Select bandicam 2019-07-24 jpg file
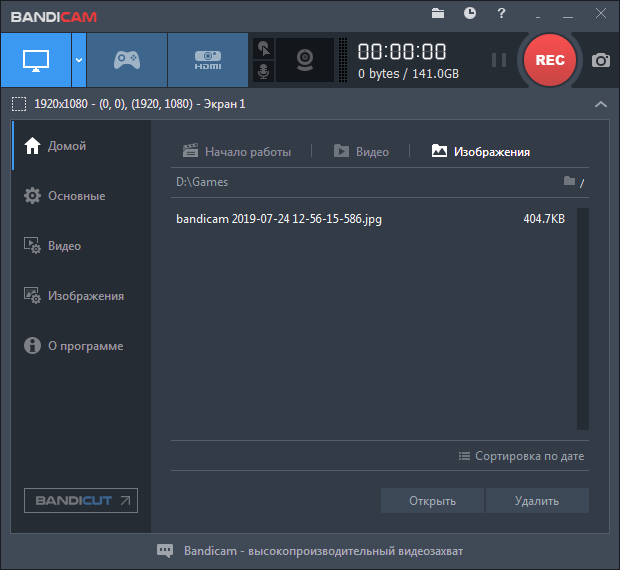The width and height of the screenshot is (620, 570). click(278, 219)
